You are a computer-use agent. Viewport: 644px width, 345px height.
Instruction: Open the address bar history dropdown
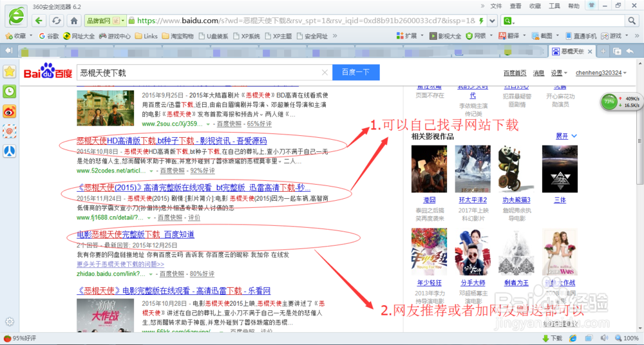point(493,21)
